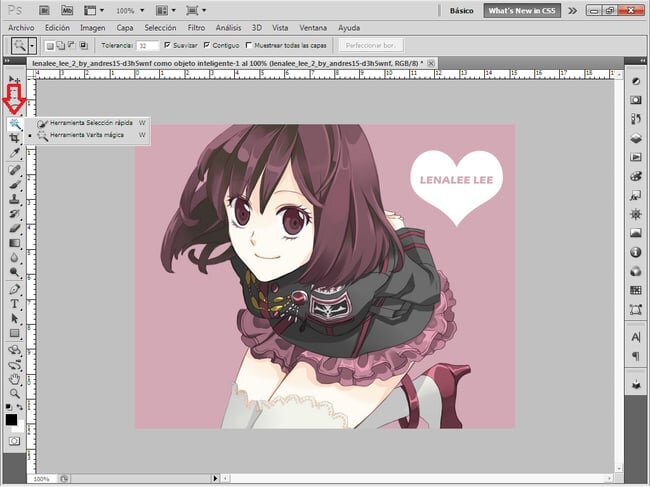
Task: Open the Masks panel icon
Action: pyautogui.click(x=635, y=100)
